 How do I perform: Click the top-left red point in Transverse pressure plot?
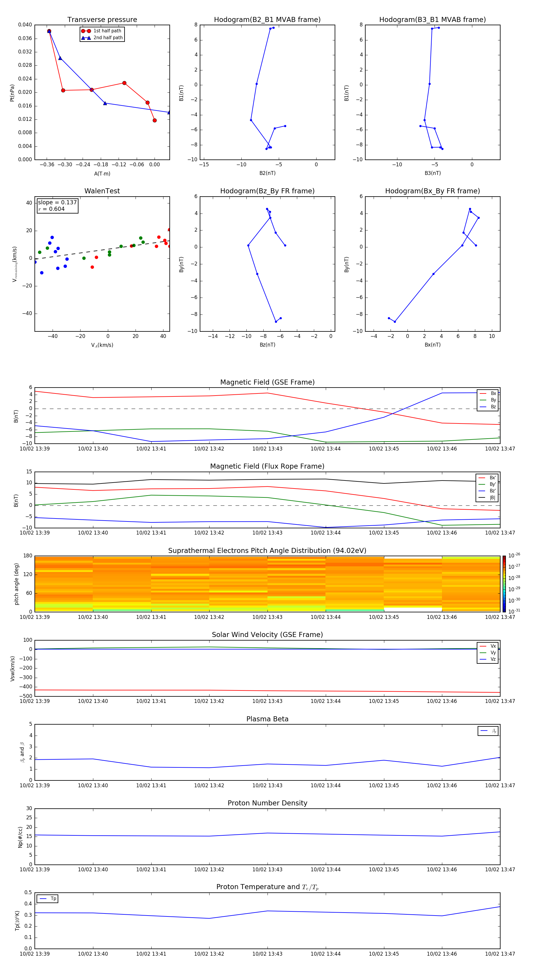pyautogui.click(x=49, y=31)
